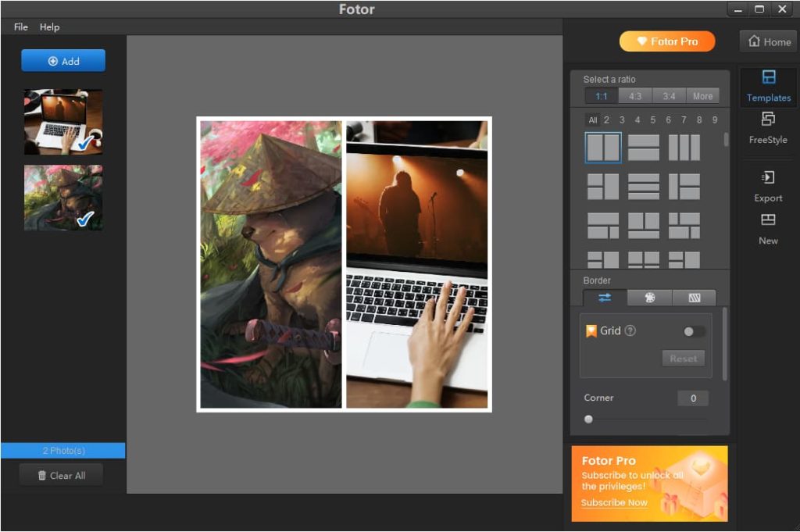800x532 pixels.
Task: Click the 2 Photo(s) count bar
Action: pos(63,451)
